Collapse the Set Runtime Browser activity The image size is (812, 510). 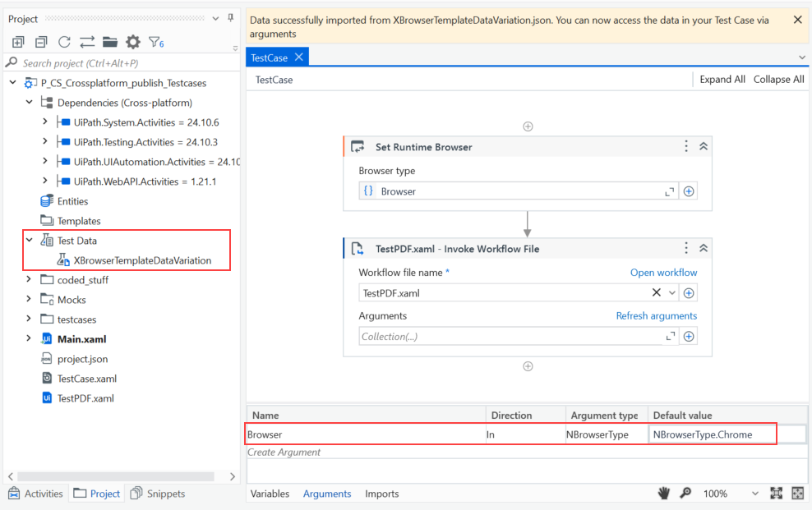coord(704,146)
